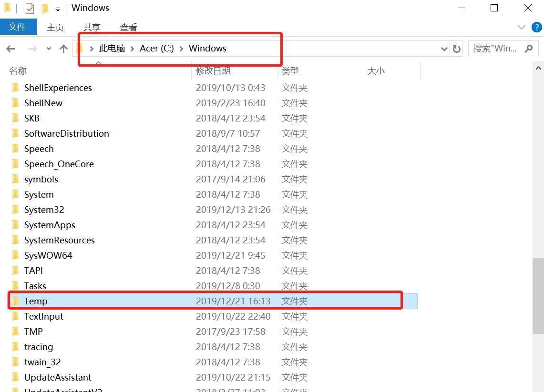Select the TMP folder name
Viewport: 544px width, 392px height.
pyautogui.click(x=33, y=332)
